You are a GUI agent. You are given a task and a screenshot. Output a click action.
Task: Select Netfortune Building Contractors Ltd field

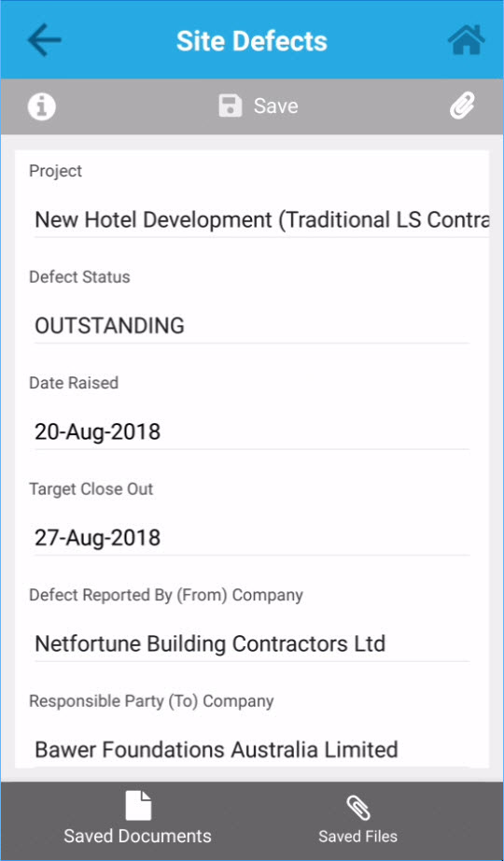click(x=251, y=644)
